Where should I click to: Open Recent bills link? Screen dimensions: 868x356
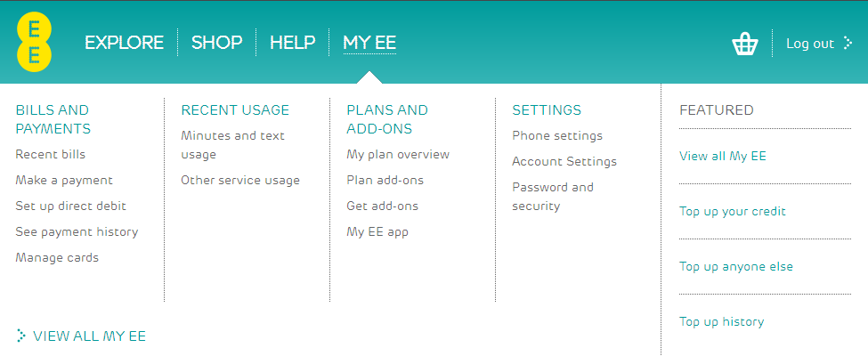tap(51, 155)
